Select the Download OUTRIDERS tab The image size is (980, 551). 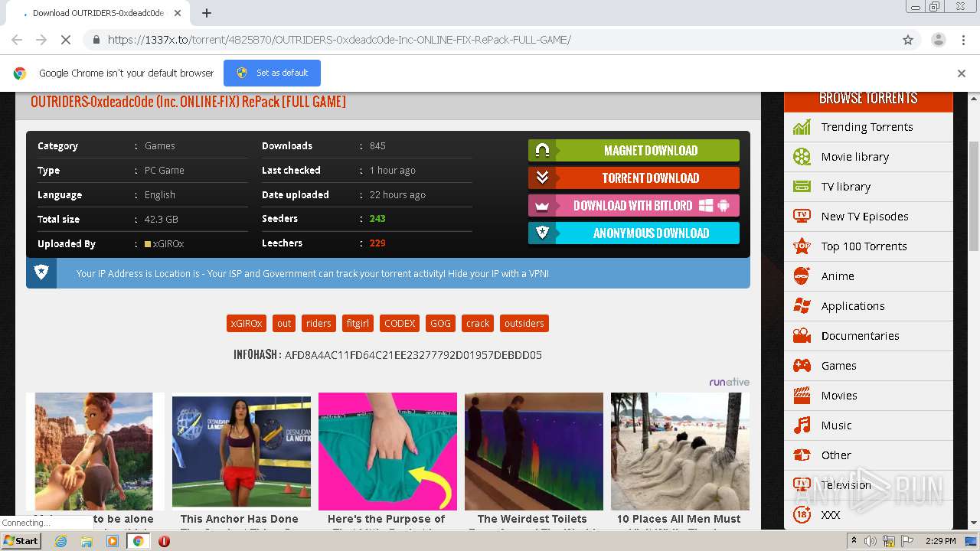pos(98,13)
